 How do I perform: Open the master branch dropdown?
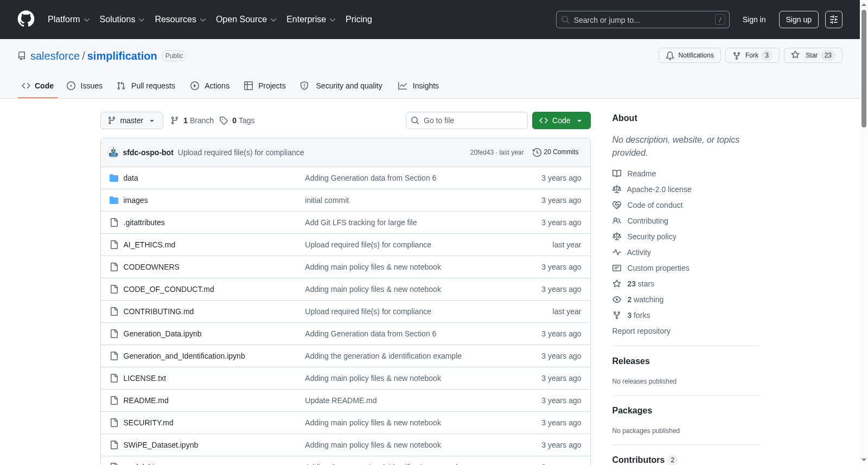(132, 120)
